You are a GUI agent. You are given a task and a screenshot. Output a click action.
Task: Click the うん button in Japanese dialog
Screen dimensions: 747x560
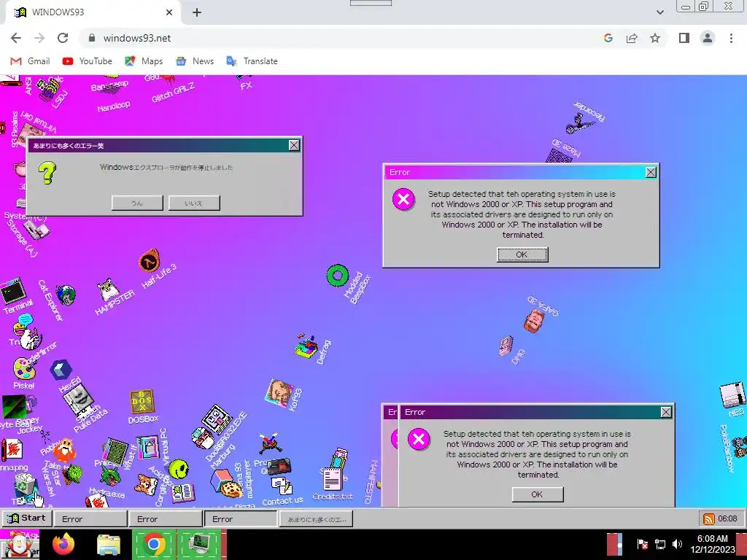click(x=137, y=203)
